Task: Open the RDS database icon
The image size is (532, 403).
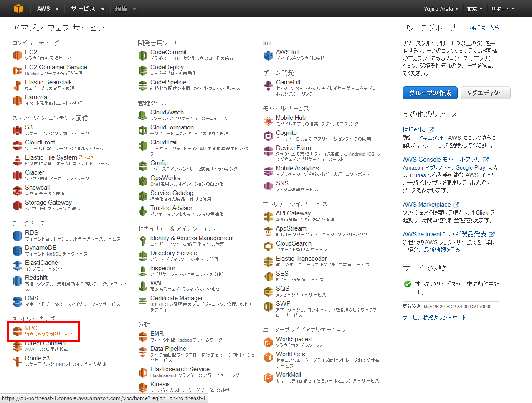Action: click(x=17, y=236)
